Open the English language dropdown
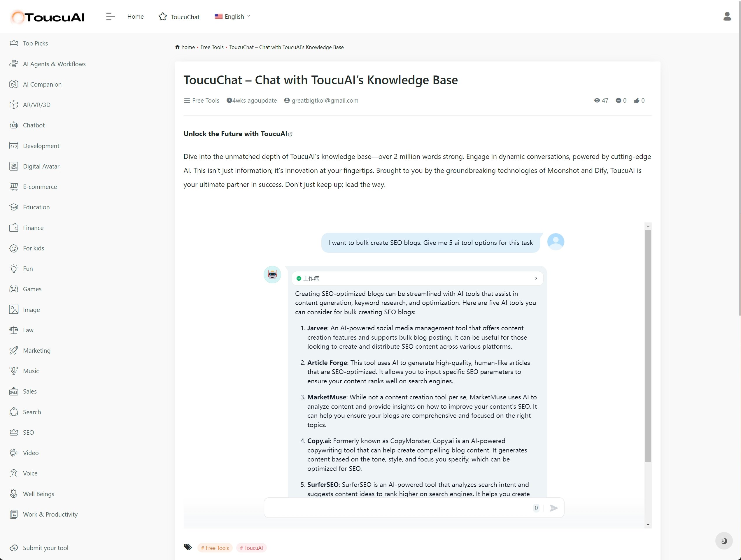 [x=232, y=16]
